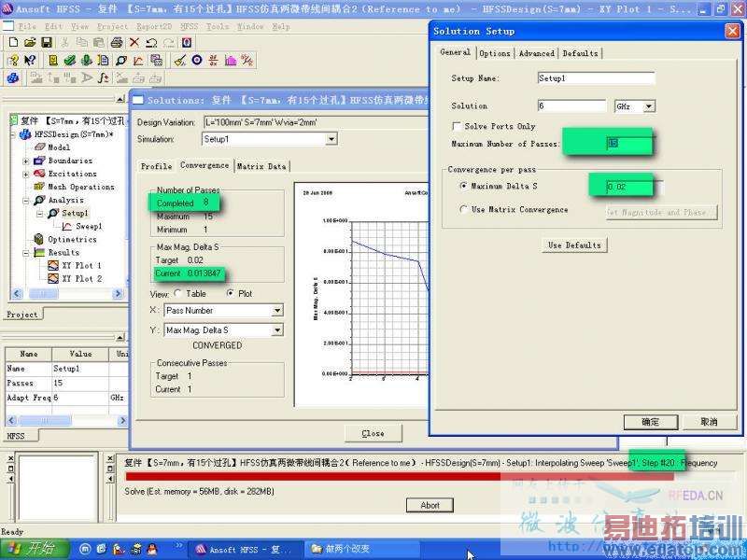Click the context help cursor icon
The width and height of the screenshot is (747, 560).
[x=30, y=60]
